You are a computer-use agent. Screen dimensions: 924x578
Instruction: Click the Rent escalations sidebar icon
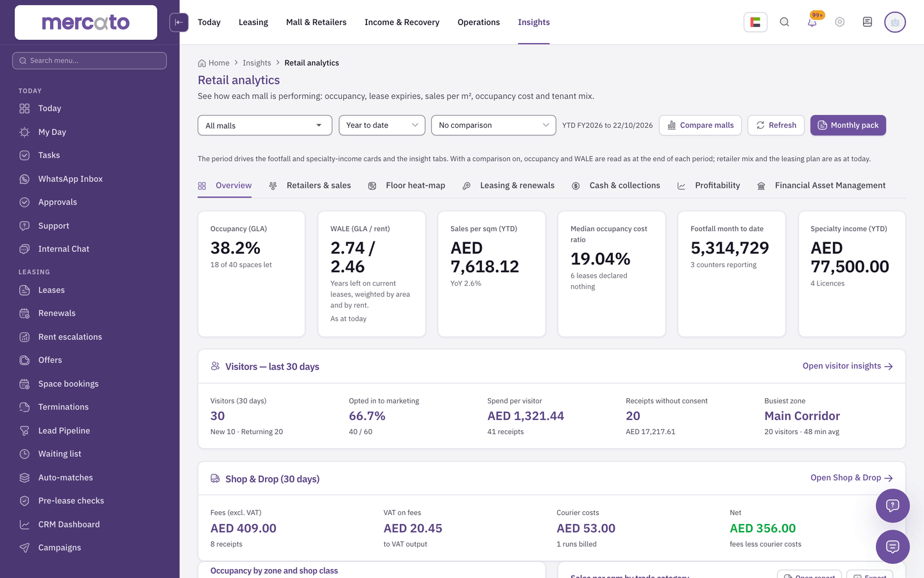(x=24, y=337)
